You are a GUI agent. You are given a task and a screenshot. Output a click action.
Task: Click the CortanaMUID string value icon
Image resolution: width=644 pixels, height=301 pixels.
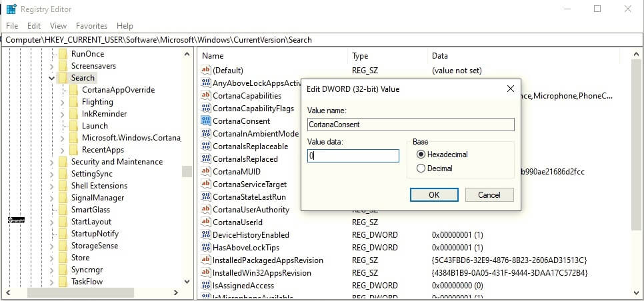(x=206, y=172)
